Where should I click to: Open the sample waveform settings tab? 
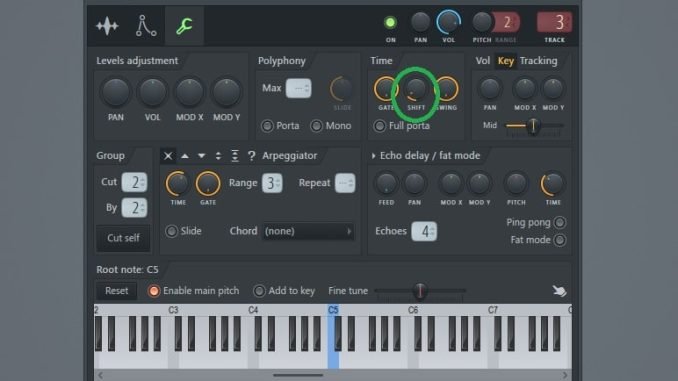click(x=107, y=26)
